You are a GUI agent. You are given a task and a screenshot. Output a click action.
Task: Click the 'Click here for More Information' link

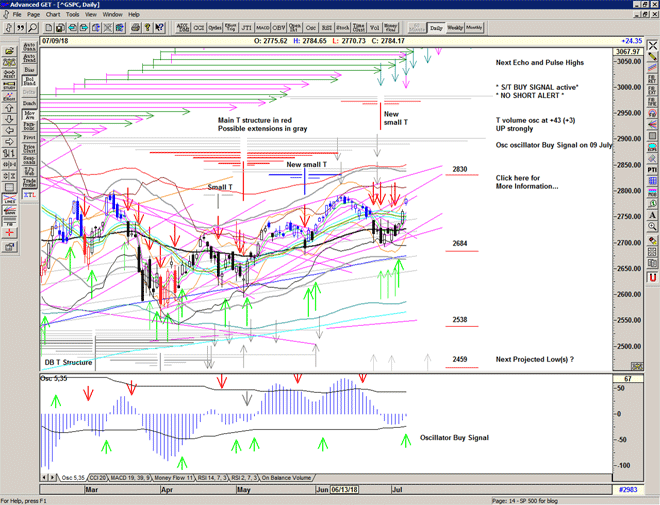coord(526,182)
